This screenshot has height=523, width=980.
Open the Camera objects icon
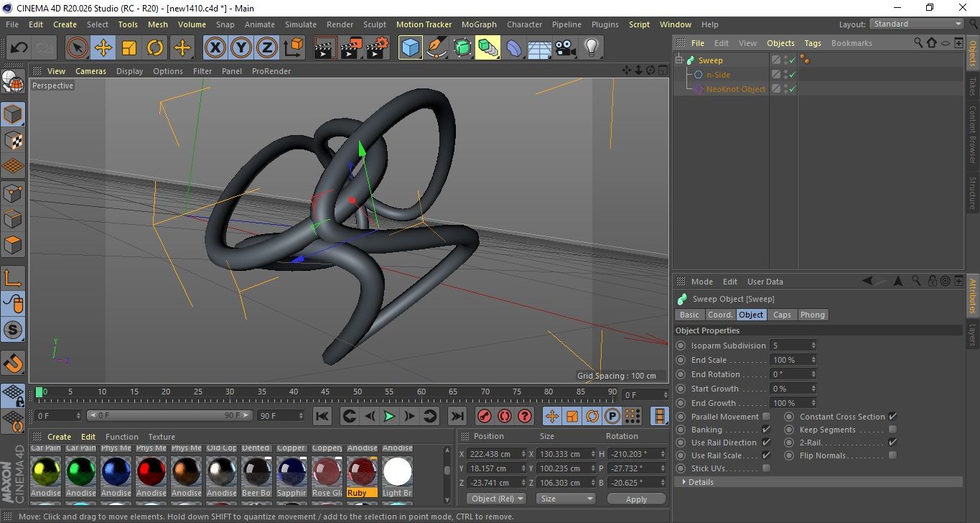tap(566, 48)
